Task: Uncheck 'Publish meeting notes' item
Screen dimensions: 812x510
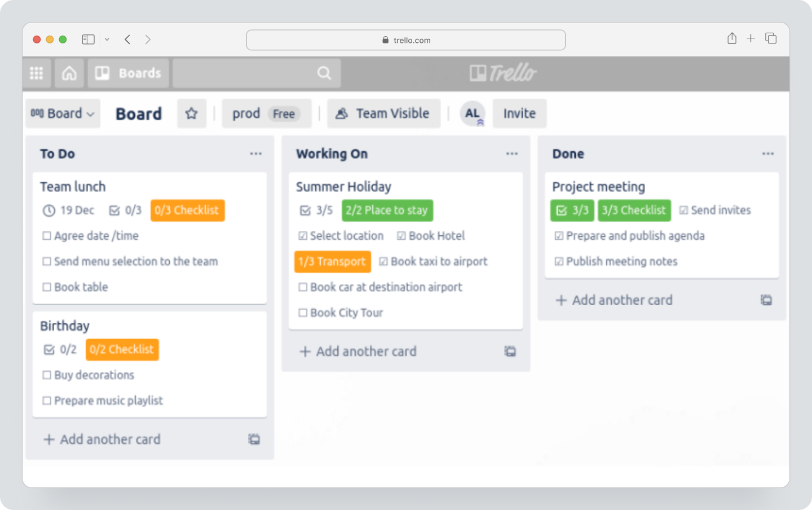Action: (559, 261)
